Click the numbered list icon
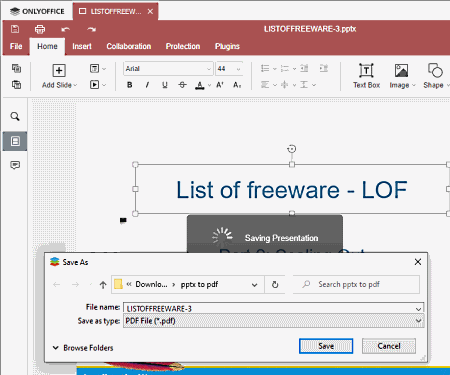The height and width of the screenshot is (375, 450). pyautogui.click(x=285, y=68)
